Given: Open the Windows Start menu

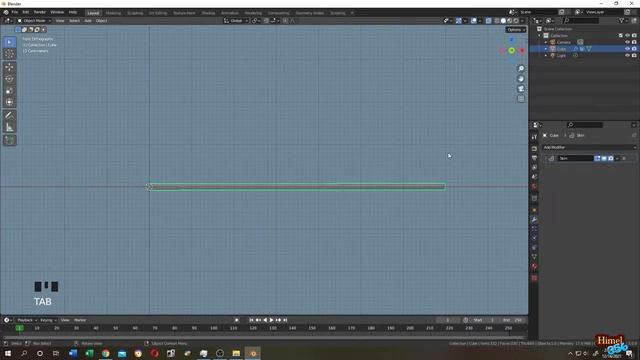Looking at the screenshot, I should (x=8, y=353).
